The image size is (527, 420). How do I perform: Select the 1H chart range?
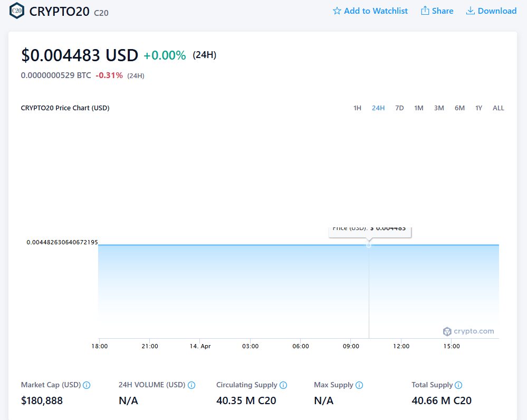(x=357, y=108)
